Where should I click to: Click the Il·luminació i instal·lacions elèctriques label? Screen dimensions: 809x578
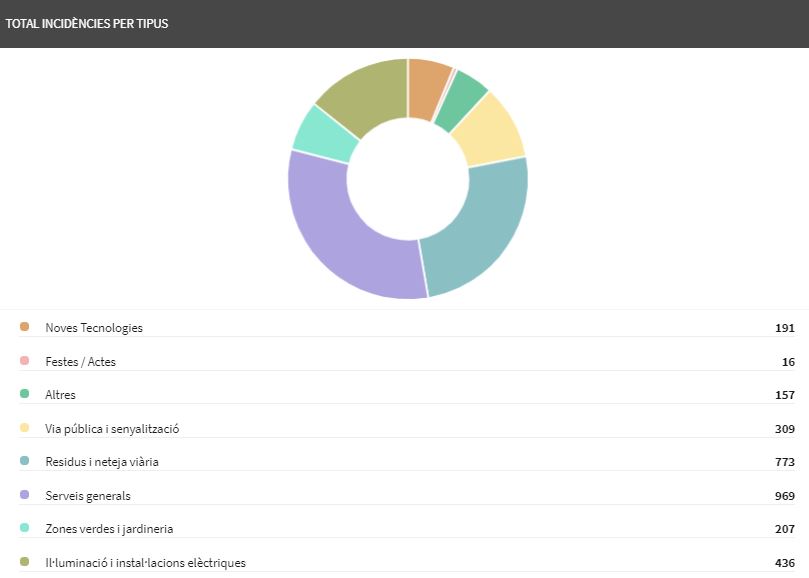pos(145,563)
